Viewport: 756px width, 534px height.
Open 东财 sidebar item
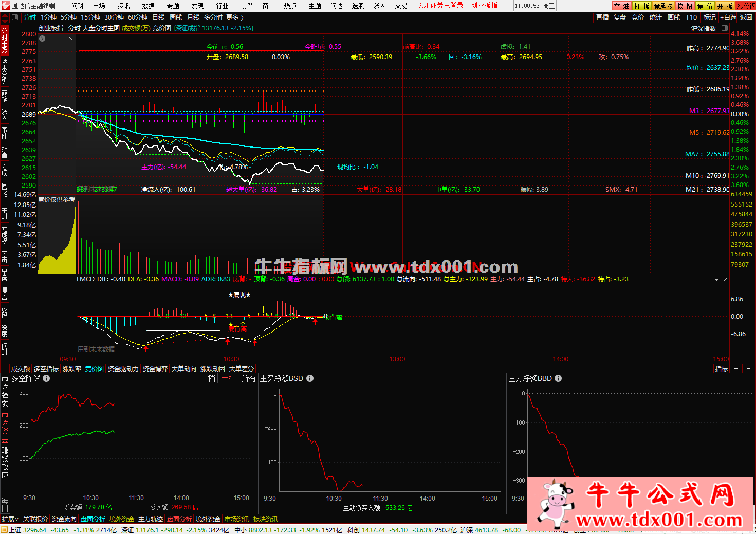point(5,213)
